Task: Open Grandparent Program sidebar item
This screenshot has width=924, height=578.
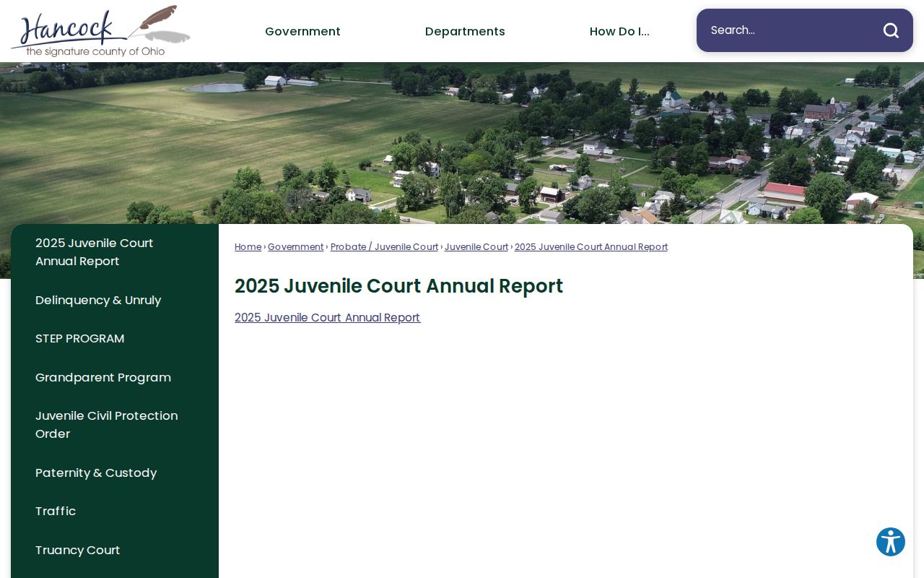Action: coord(115,377)
